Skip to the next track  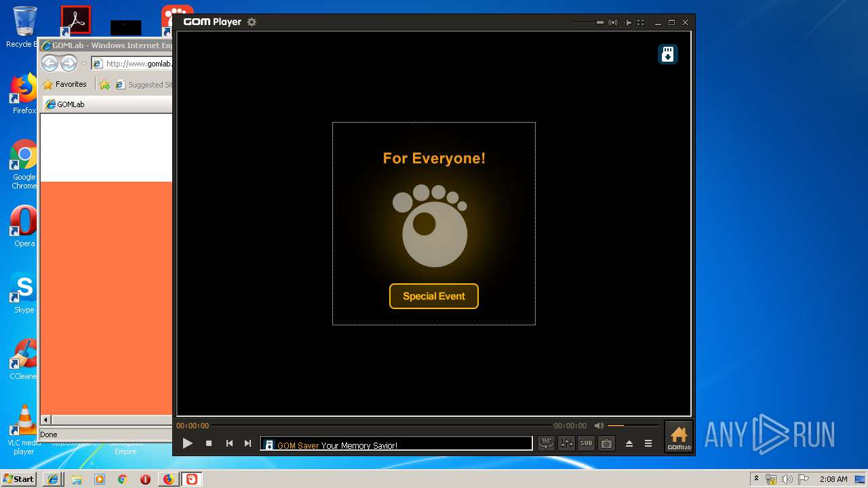pos(248,443)
